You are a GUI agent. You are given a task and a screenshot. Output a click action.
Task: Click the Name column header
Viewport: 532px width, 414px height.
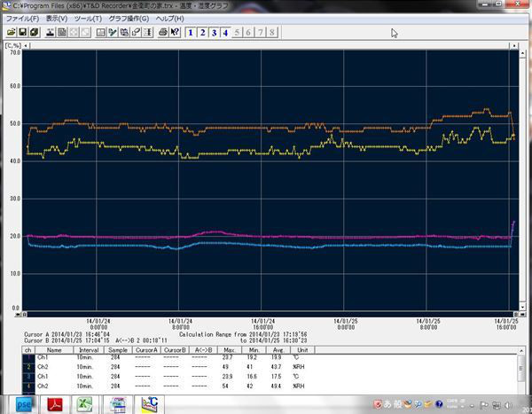[54, 350]
